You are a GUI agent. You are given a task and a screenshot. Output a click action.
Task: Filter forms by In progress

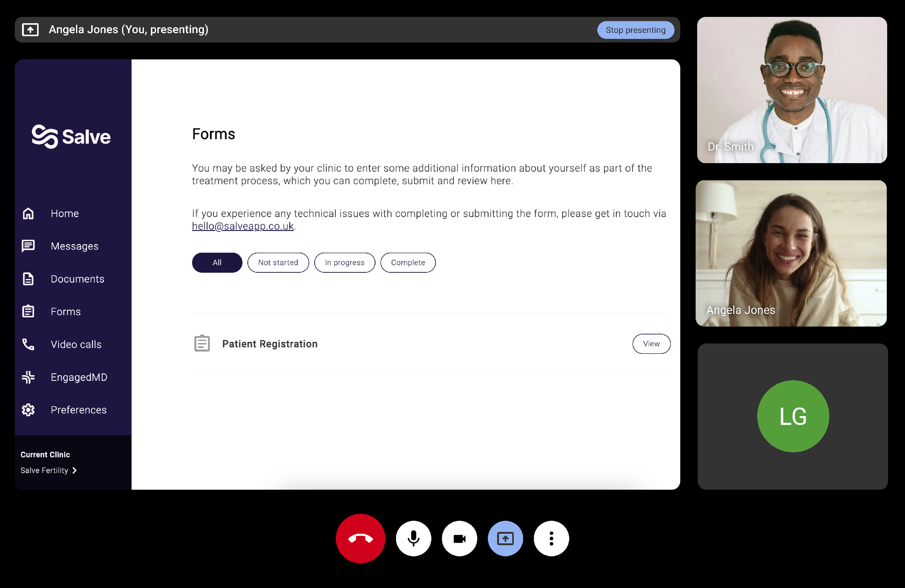click(345, 263)
